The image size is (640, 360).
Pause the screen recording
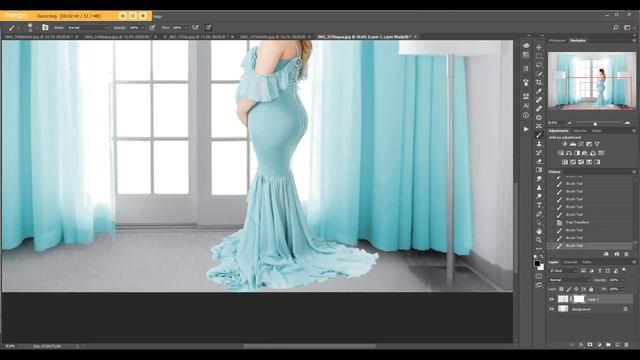click(x=133, y=16)
